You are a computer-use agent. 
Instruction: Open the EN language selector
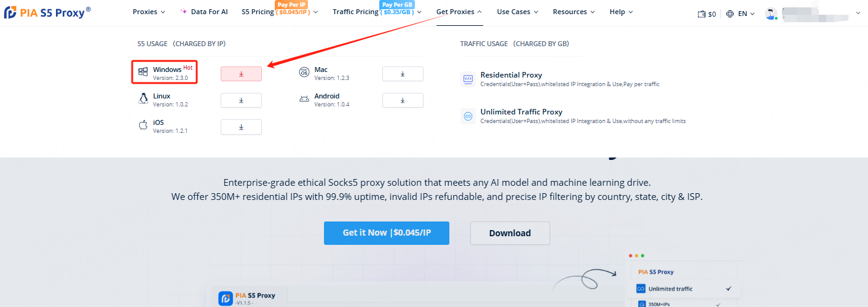[740, 14]
